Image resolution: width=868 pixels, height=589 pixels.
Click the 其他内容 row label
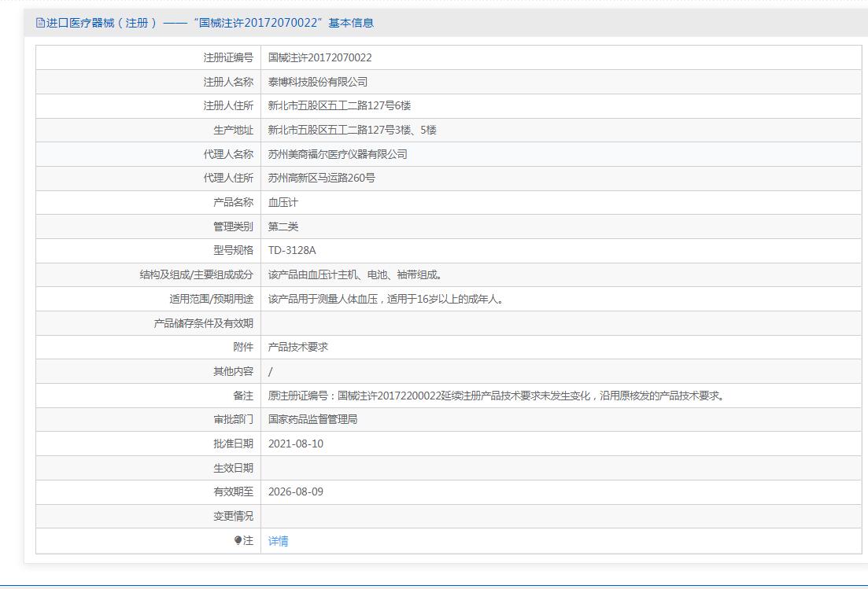pos(233,372)
